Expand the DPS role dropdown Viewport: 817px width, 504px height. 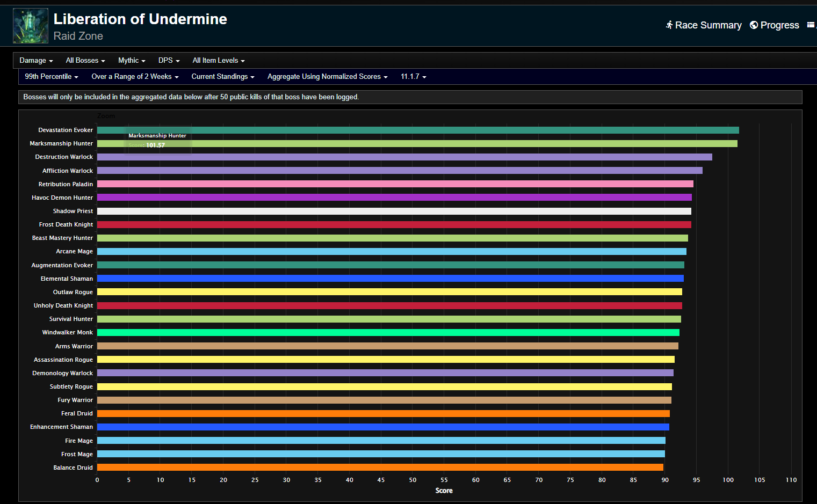pos(169,61)
